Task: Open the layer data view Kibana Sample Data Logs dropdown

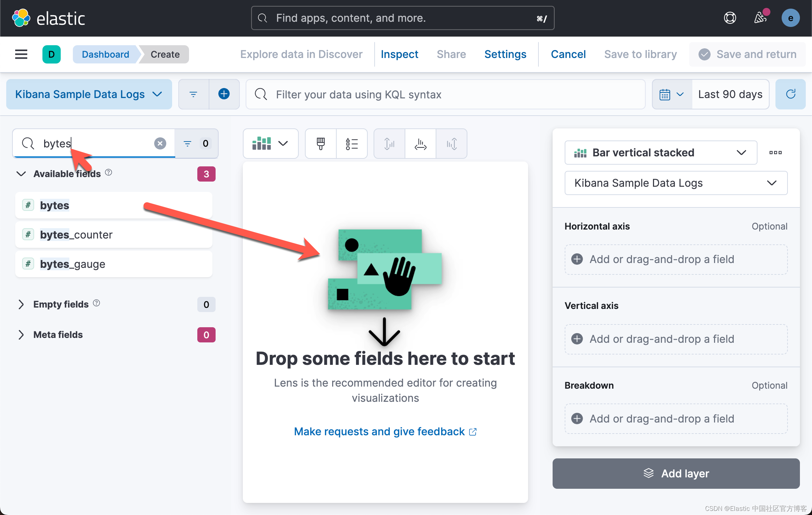Action: pos(676,183)
